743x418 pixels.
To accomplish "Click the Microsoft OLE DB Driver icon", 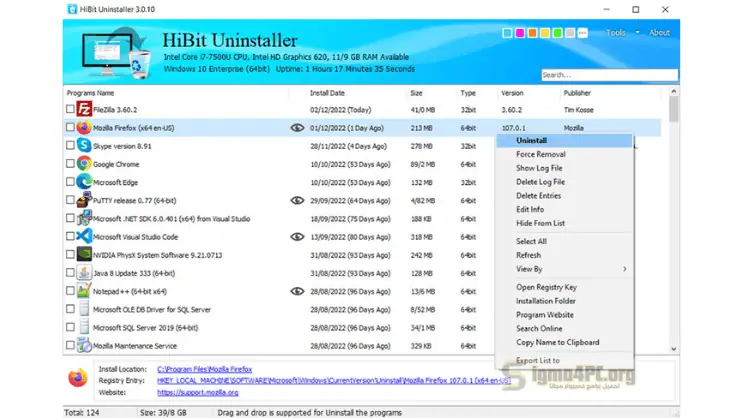I will click(x=84, y=309).
